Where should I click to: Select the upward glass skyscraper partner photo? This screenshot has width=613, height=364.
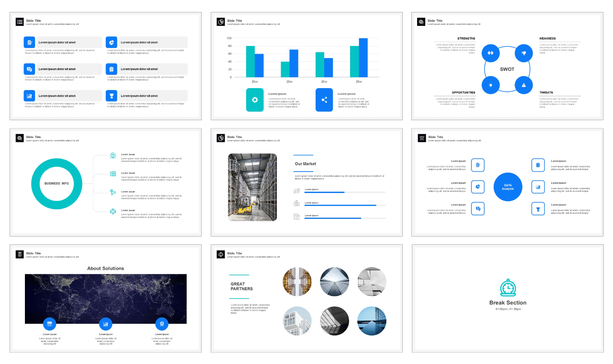tap(334, 282)
